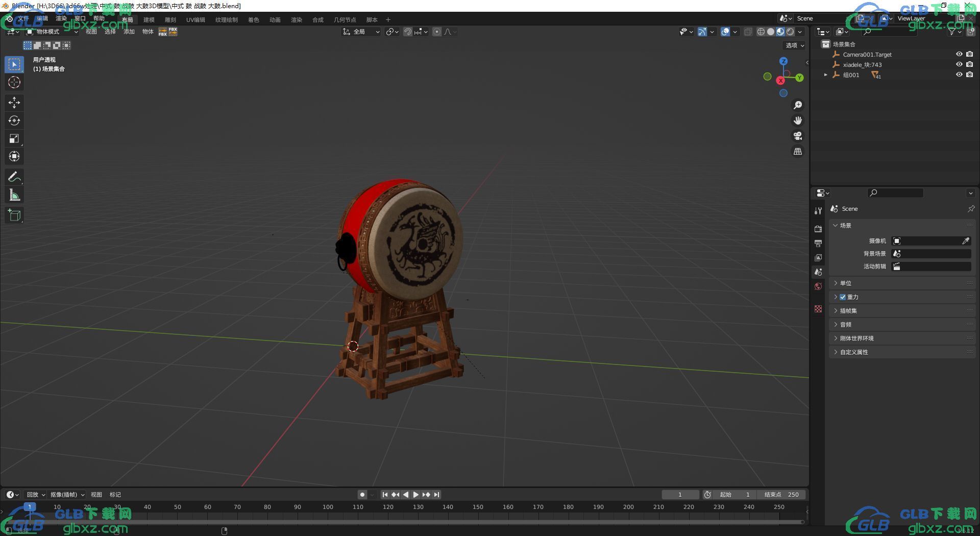Select the Add Cube tool
980x536 pixels.
14,215
